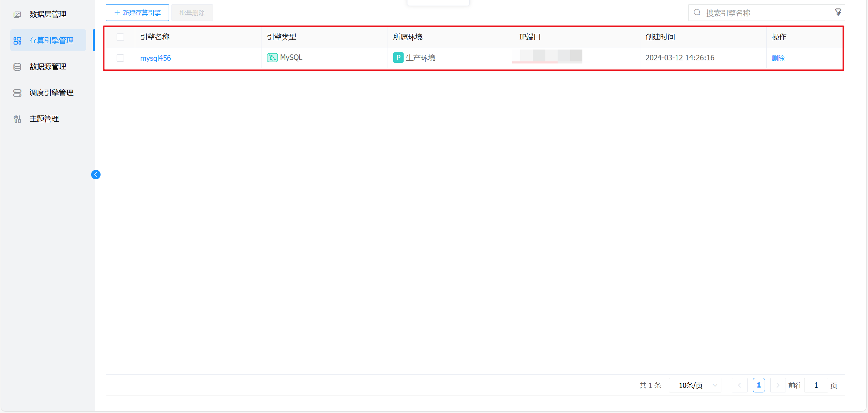Click the 主题管理 tools icon
The width and height of the screenshot is (868, 413).
[x=17, y=119]
